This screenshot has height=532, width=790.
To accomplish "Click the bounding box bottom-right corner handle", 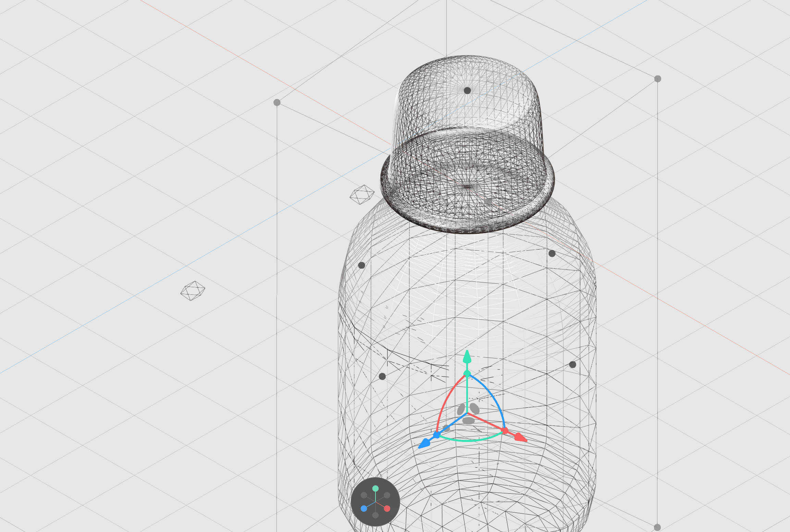I will coord(657,527).
